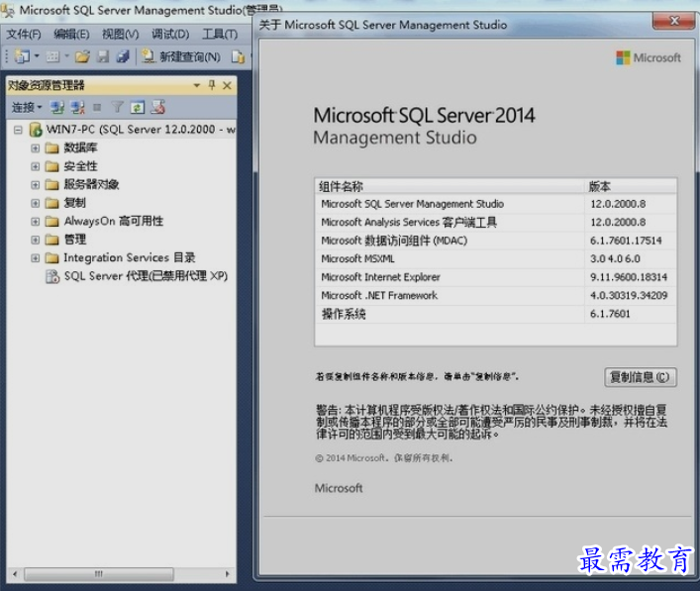The image size is (700, 591).
Task: Pin the 对象资源管理器 panel
Action: (212, 85)
